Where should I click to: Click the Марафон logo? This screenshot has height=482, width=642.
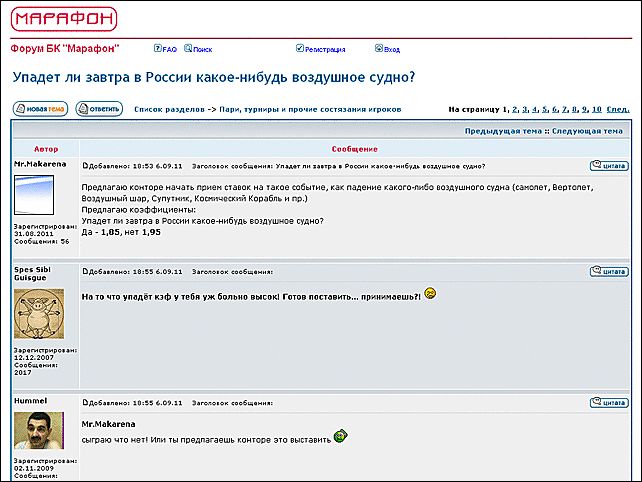point(65,19)
